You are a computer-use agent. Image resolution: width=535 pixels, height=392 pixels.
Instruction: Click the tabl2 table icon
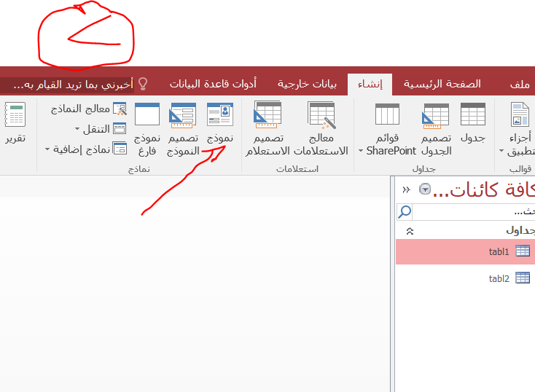523,278
